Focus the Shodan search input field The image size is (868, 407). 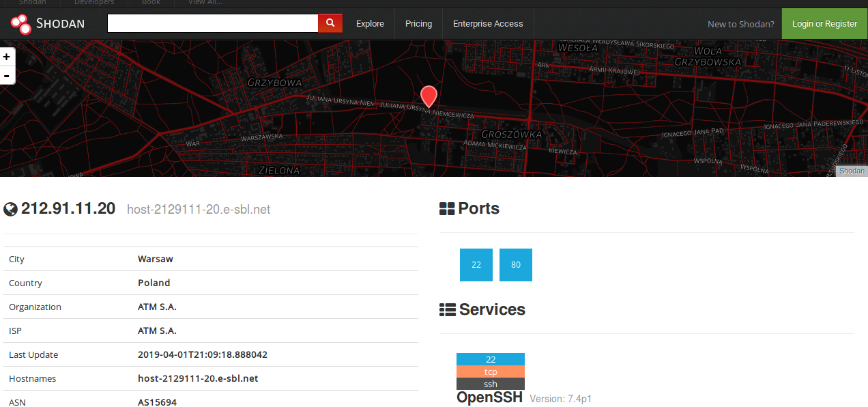(213, 23)
